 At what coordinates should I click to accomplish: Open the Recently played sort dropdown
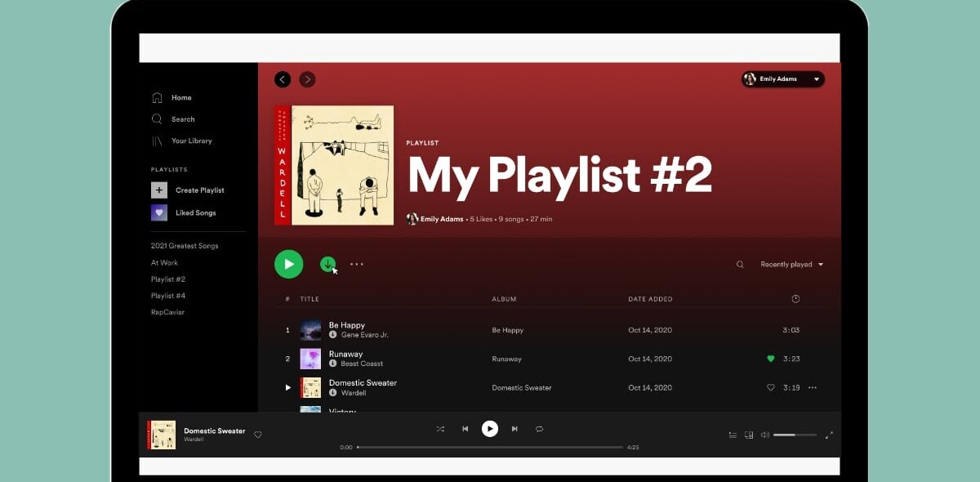tap(791, 265)
